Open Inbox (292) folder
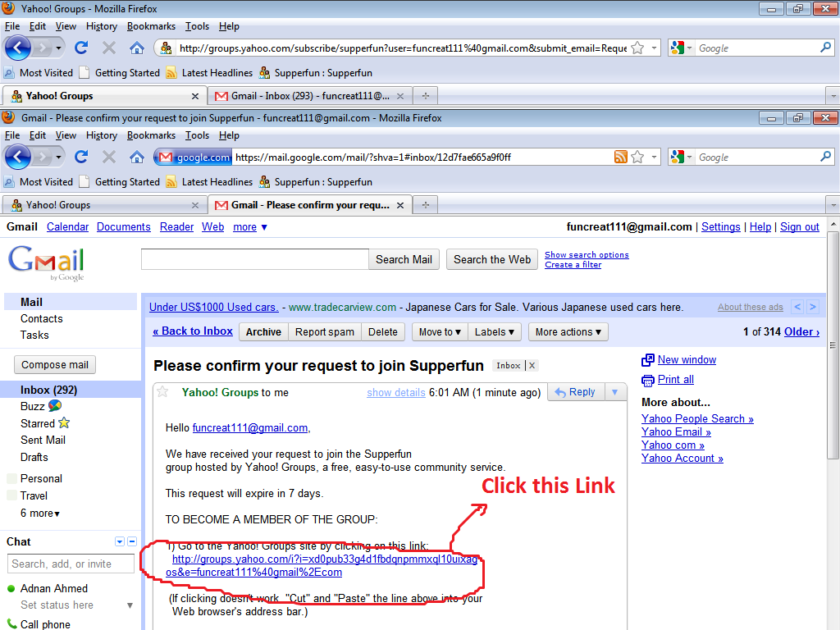This screenshot has width=840, height=630. click(48, 390)
